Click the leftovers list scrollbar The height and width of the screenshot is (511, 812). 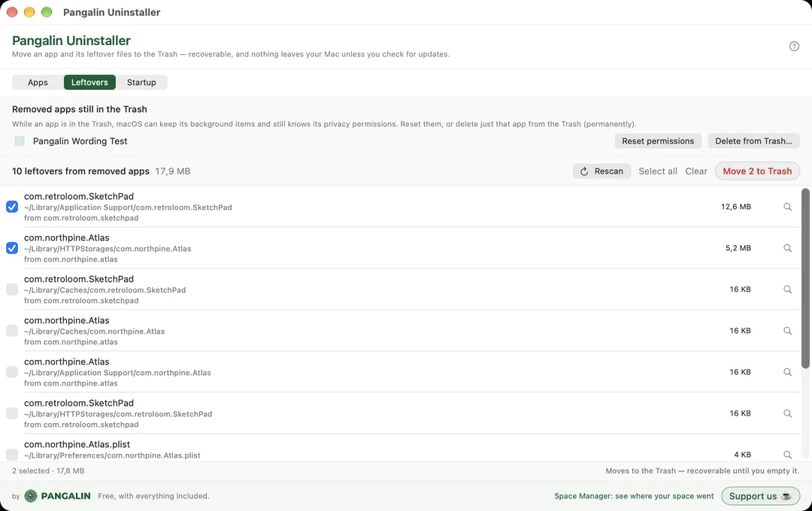point(805,279)
